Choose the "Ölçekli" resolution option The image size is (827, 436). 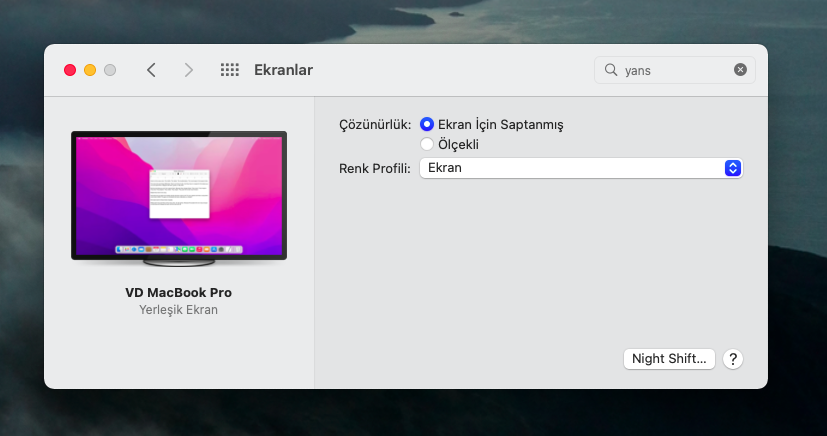(x=427, y=145)
